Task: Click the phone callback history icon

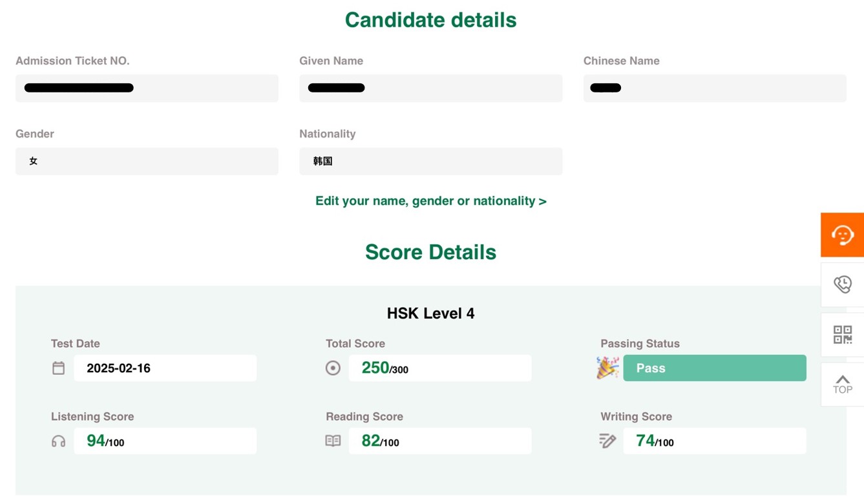Action: [x=842, y=284]
